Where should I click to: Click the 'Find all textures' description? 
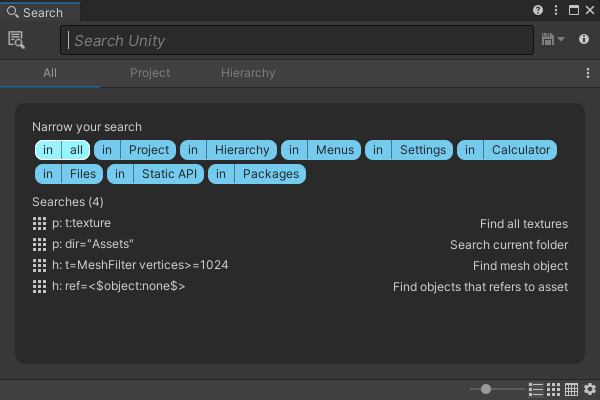tap(524, 224)
